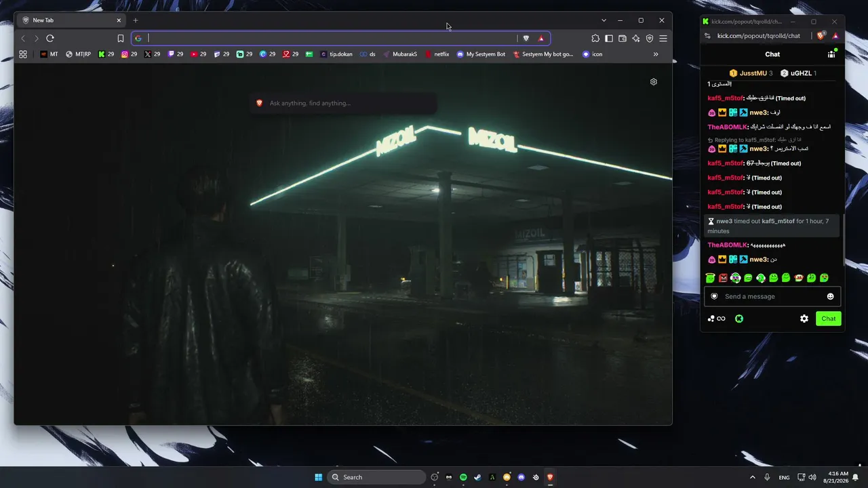Open the Brave main hamburger menu
Screen dimensions: 868x488
(663, 39)
